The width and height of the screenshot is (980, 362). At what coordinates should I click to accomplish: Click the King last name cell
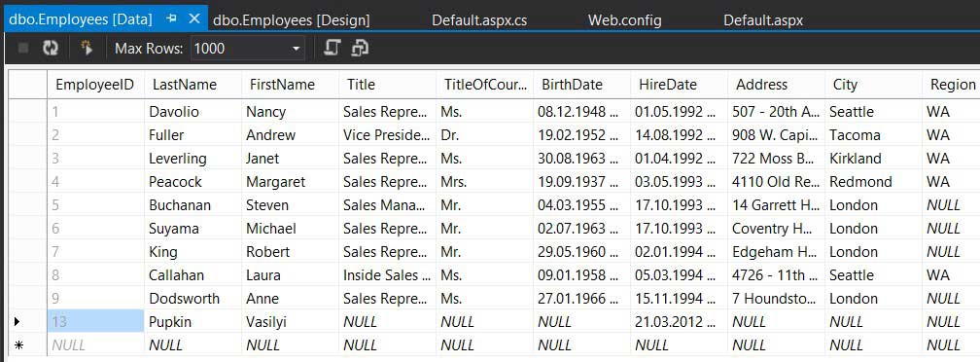tap(193, 252)
